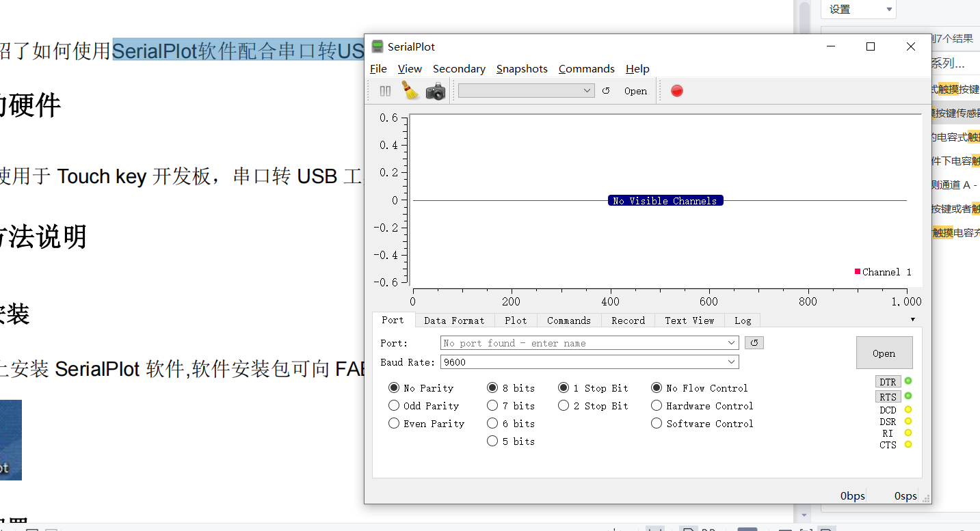Minimize the SerialPlot window
Viewport: 980px width, 531px height.
tap(831, 46)
